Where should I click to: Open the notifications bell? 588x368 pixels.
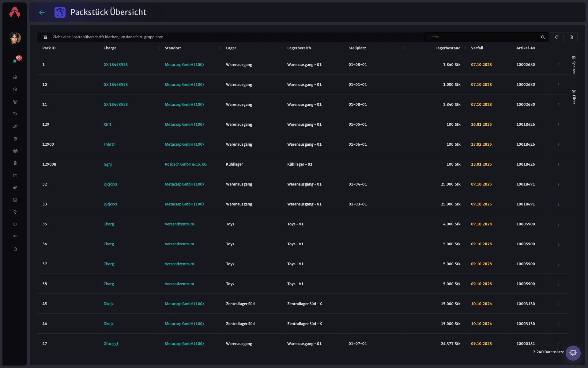pos(15,61)
